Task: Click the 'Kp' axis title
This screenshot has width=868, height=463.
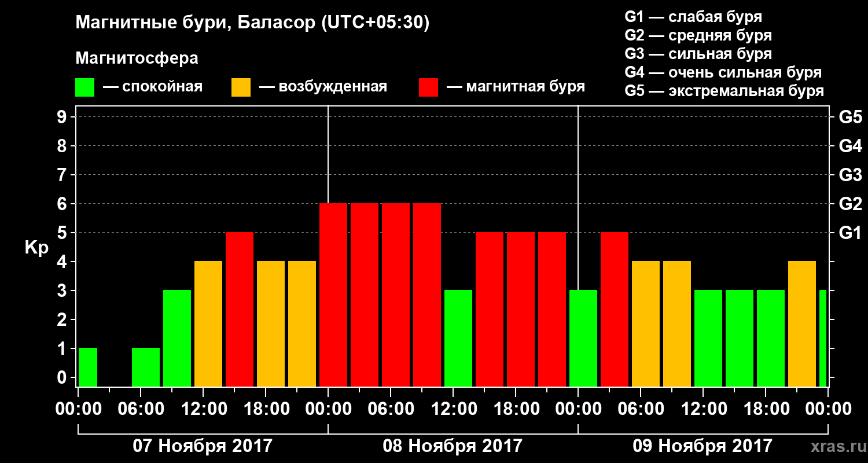Action: tap(37, 247)
